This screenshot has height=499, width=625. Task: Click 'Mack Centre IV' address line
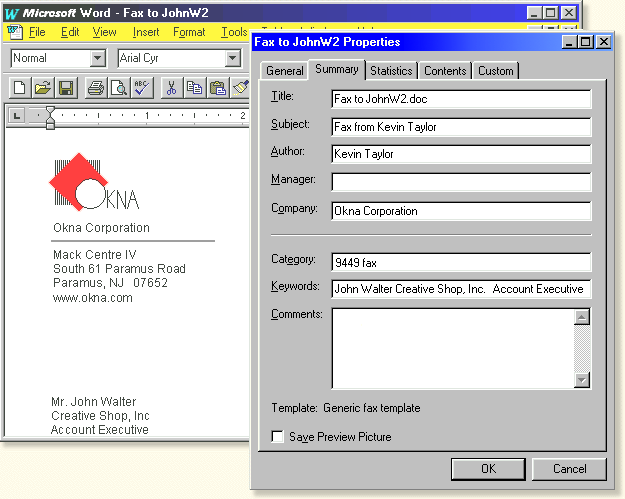tap(94, 254)
